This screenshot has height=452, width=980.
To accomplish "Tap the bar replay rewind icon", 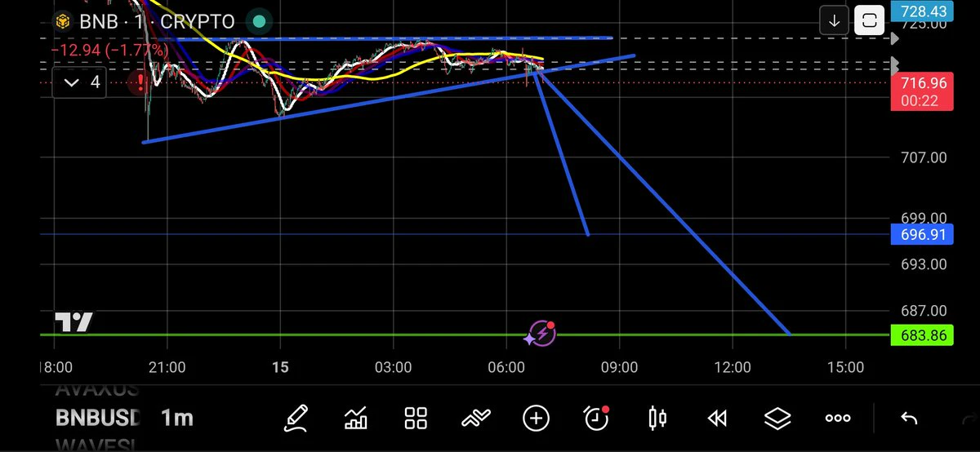I will (717, 419).
